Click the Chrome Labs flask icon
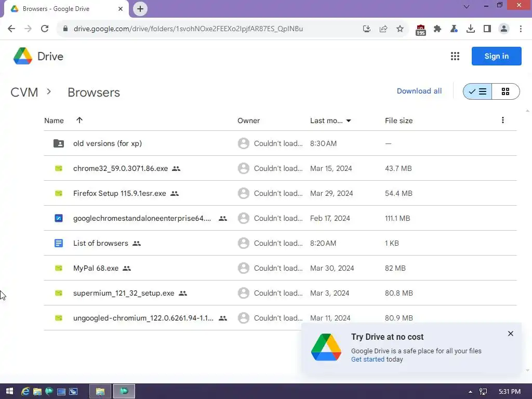The width and height of the screenshot is (532, 399). pos(454,29)
